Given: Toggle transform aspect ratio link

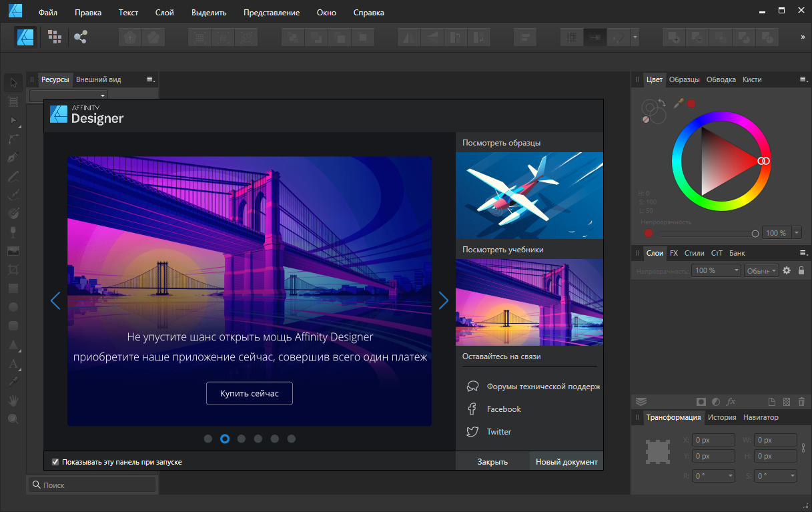Looking at the screenshot, I should 803,448.
